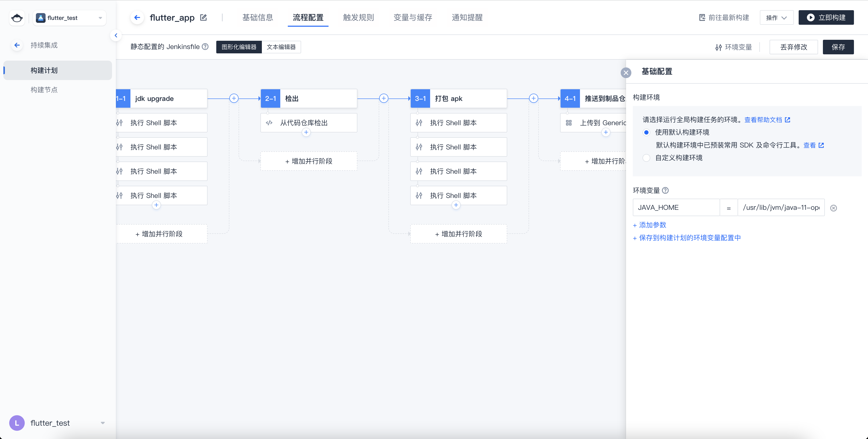Switch to the 通知提醒 tab
Screen dimensions: 868x439
click(x=467, y=17)
